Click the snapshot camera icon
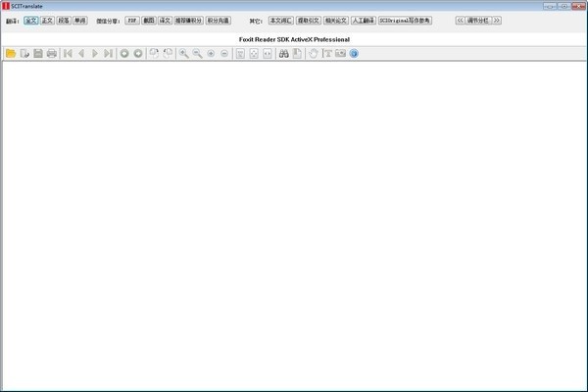588x392 pixels. pyautogui.click(x=340, y=53)
